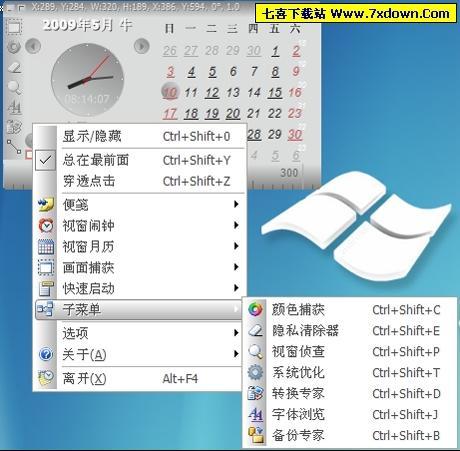Expand the 快速启动 submenu arrow

tap(236, 288)
